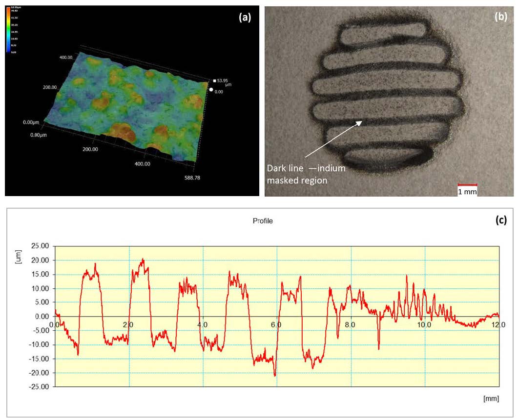Click "400.00" on the 3D plot's bottom axis
Screen dimensions: 518x420
(x=143, y=164)
